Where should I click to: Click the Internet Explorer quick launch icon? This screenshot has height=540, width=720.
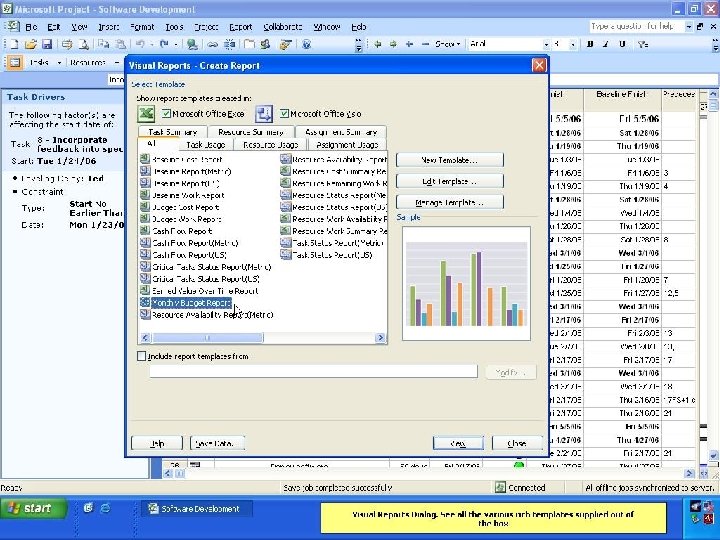click(x=105, y=508)
